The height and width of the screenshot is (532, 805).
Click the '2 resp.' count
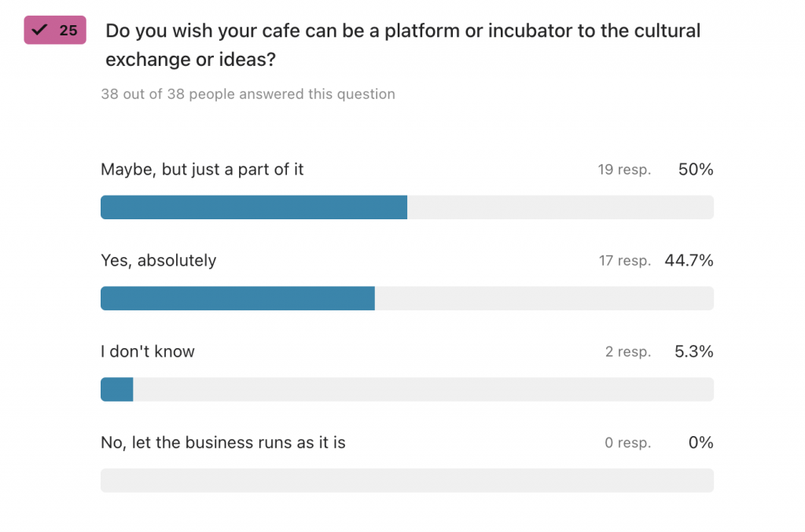[628, 351]
